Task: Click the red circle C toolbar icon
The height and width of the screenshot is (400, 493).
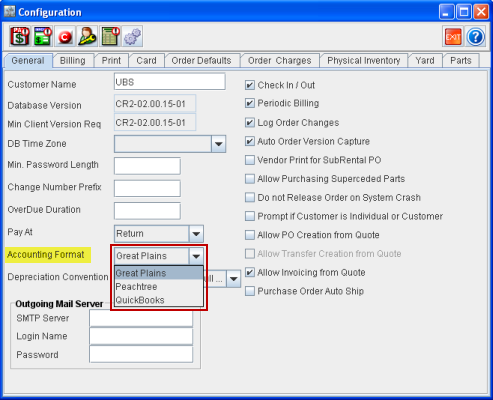Action: tap(65, 36)
